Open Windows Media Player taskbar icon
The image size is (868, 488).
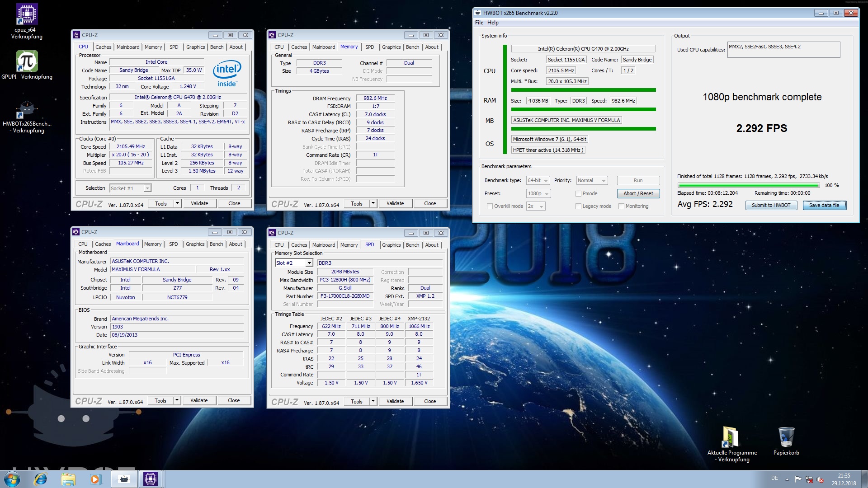(95, 479)
